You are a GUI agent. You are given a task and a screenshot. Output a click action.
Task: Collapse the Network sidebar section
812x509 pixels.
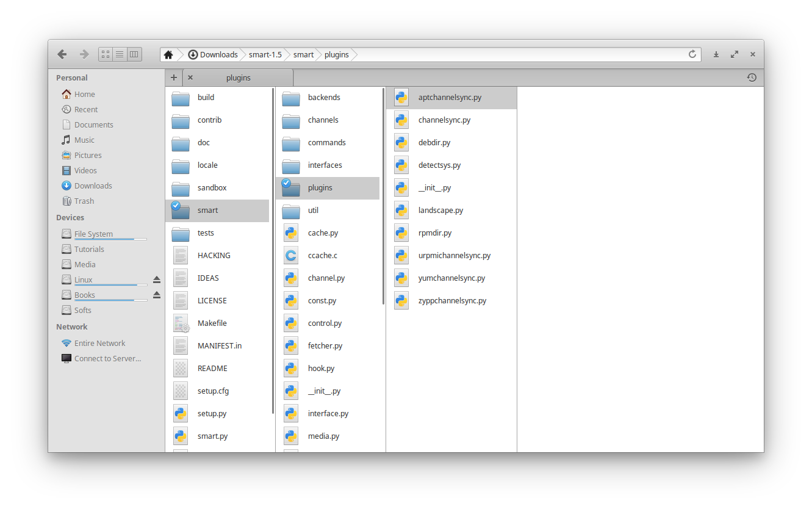tap(72, 327)
